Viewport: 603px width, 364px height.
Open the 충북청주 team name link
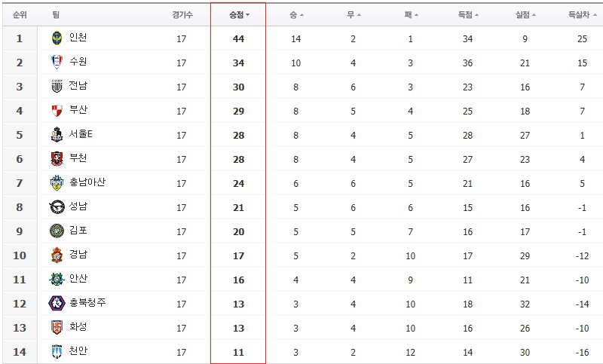coord(87,302)
